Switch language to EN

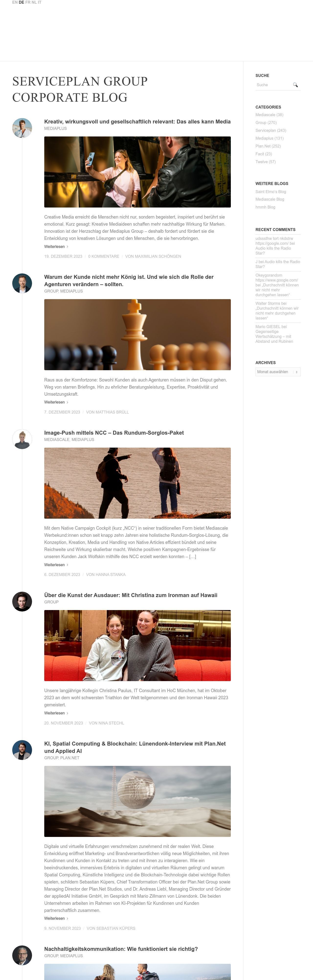tap(15, 2)
